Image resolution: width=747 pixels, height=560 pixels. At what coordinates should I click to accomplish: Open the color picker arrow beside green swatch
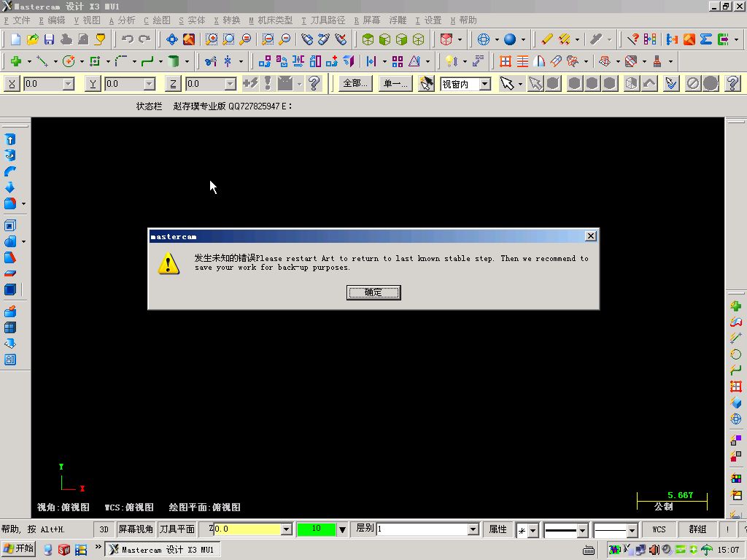(x=342, y=529)
